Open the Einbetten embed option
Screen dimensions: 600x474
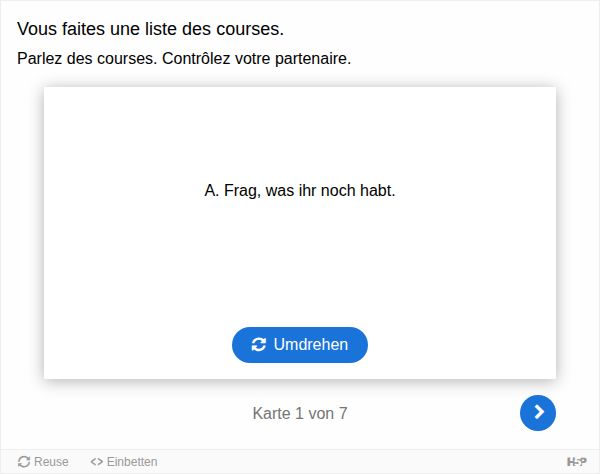[124, 462]
